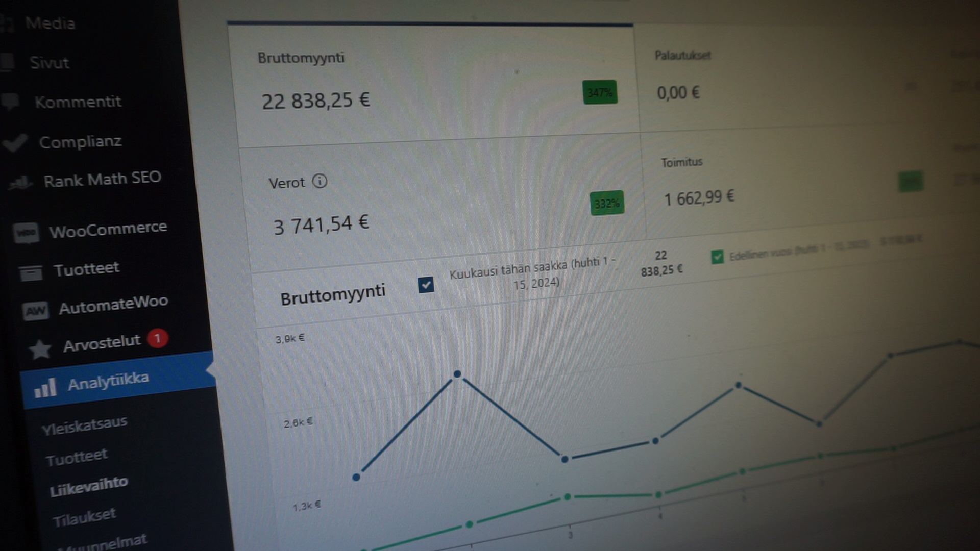Click the Tuotteet archive box icon
The width and height of the screenshot is (980, 551).
(31, 272)
